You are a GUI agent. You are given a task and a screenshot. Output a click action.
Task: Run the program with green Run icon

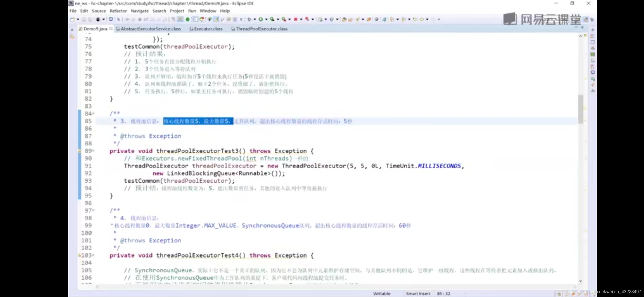[x=261, y=19]
